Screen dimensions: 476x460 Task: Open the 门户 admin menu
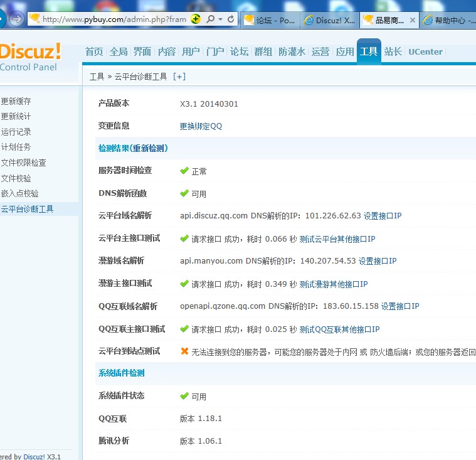tap(215, 51)
